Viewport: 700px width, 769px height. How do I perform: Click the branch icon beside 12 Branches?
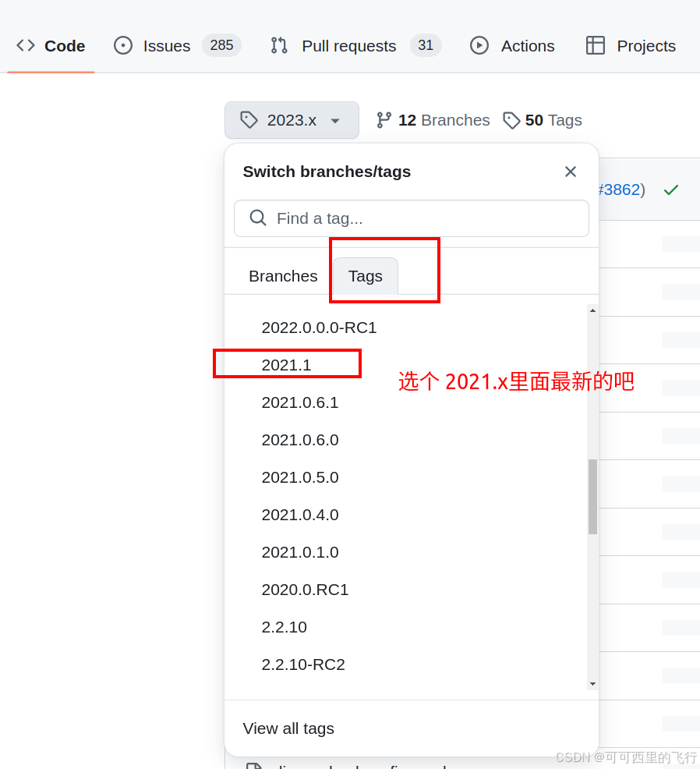click(x=384, y=120)
